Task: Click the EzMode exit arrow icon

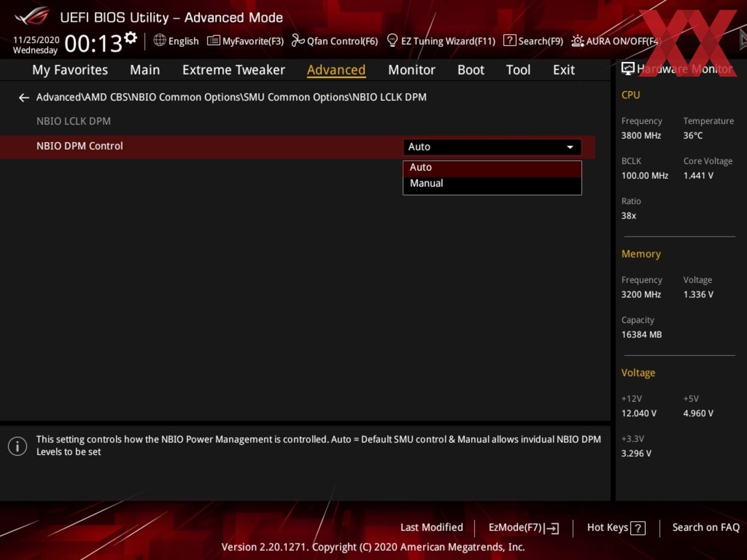Action: [x=552, y=528]
